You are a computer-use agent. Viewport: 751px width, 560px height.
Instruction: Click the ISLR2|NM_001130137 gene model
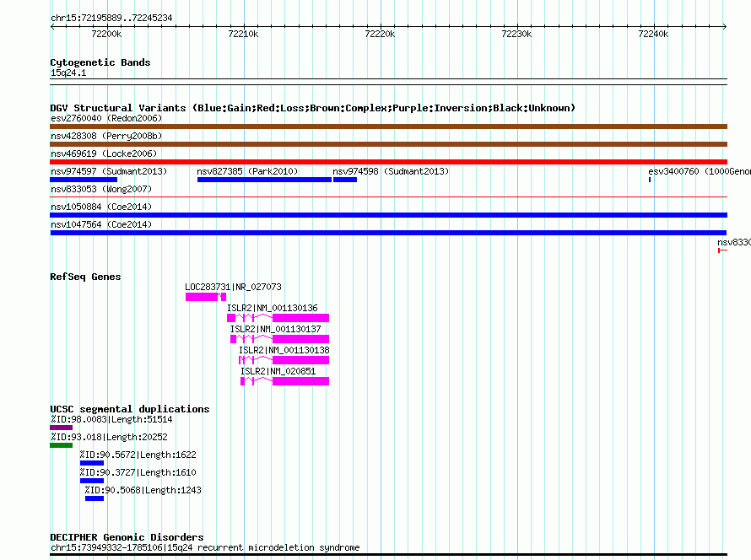(x=279, y=339)
